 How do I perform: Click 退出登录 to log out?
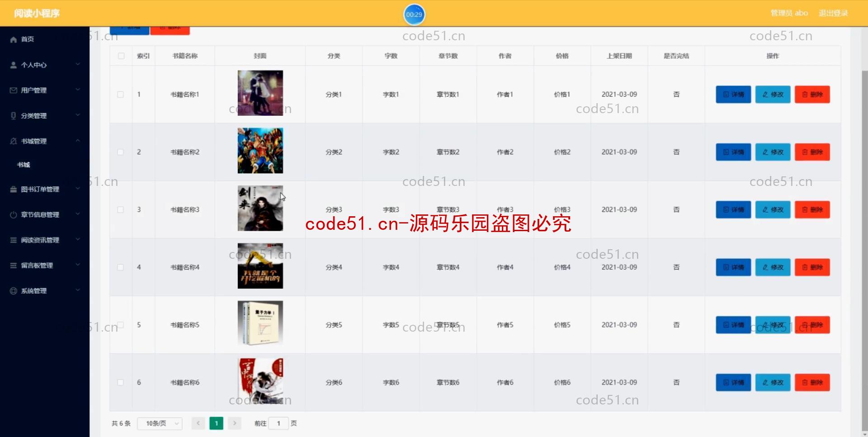tap(833, 13)
